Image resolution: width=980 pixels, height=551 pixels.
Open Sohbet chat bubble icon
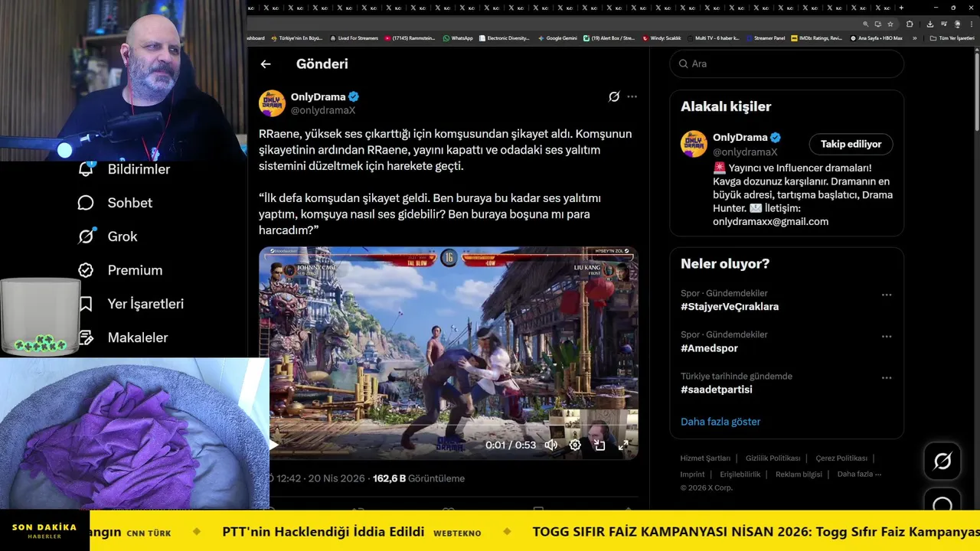coord(86,203)
